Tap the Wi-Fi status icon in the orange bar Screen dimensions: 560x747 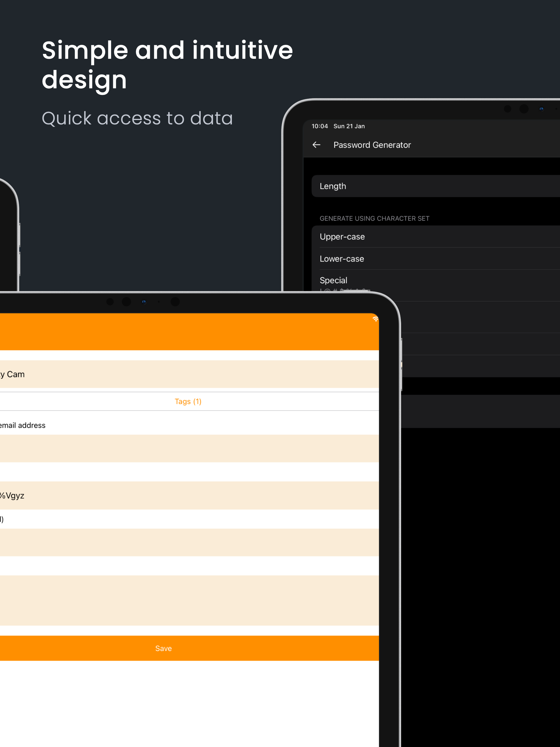tap(375, 319)
